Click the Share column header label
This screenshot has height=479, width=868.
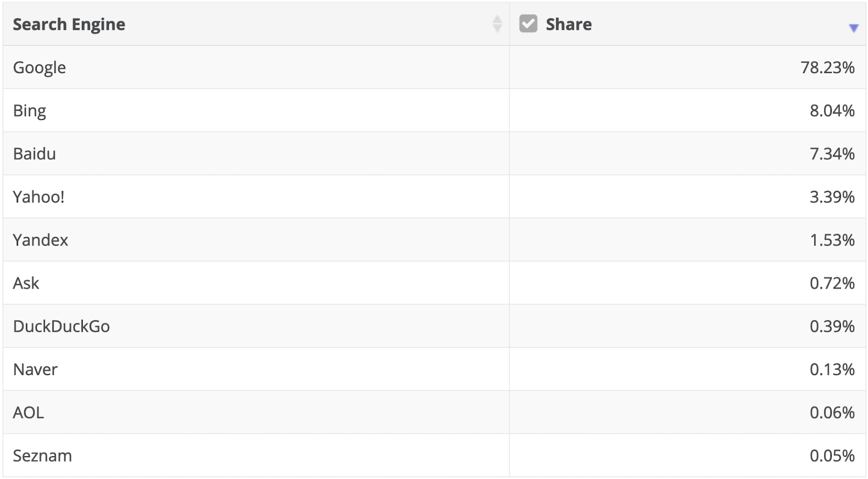pos(569,24)
